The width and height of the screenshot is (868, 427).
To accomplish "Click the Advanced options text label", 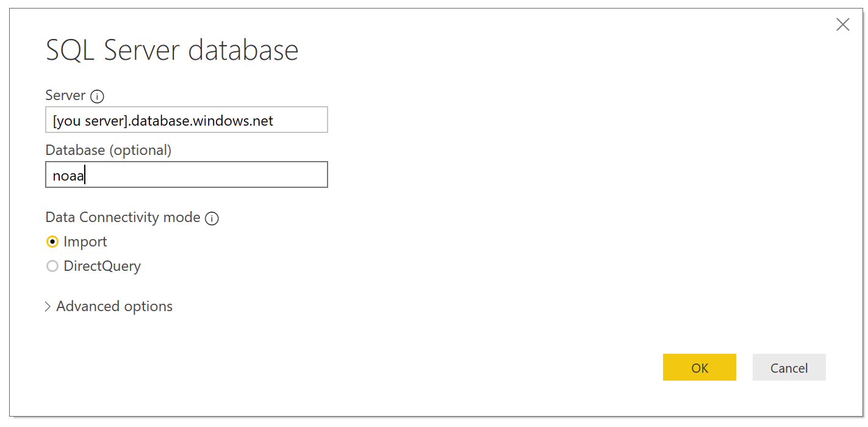I will (114, 306).
